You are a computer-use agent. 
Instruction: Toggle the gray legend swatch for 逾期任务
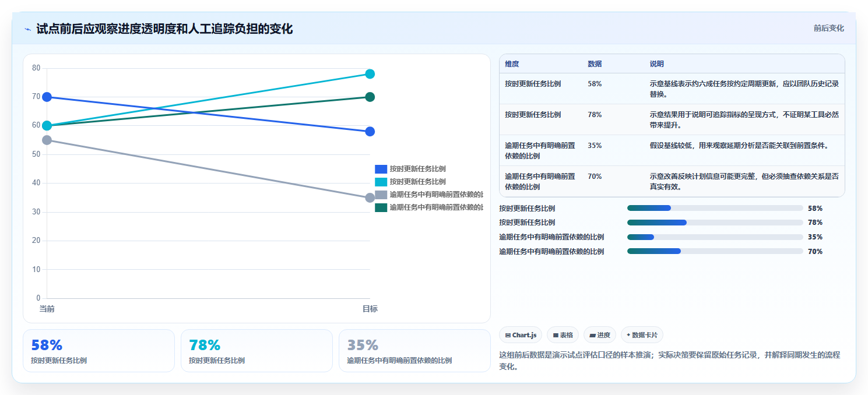pyautogui.click(x=381, y=195)
